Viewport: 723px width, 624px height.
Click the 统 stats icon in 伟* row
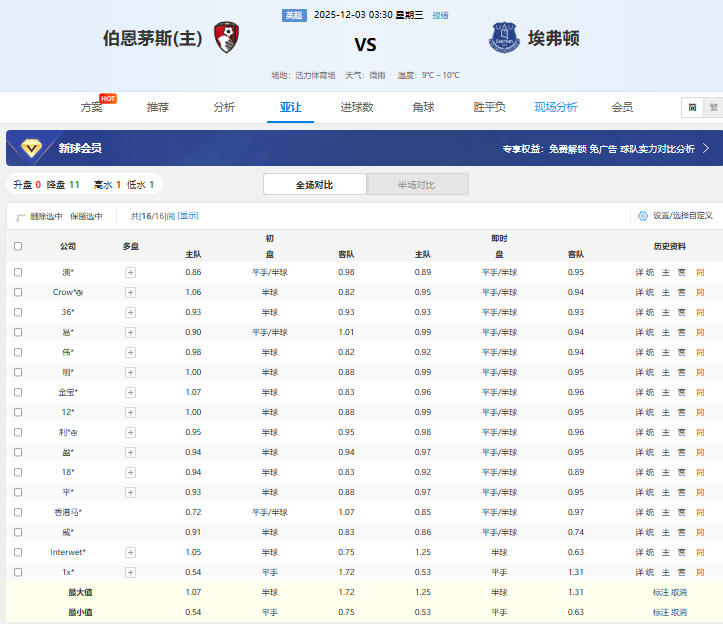pos(650,352)
